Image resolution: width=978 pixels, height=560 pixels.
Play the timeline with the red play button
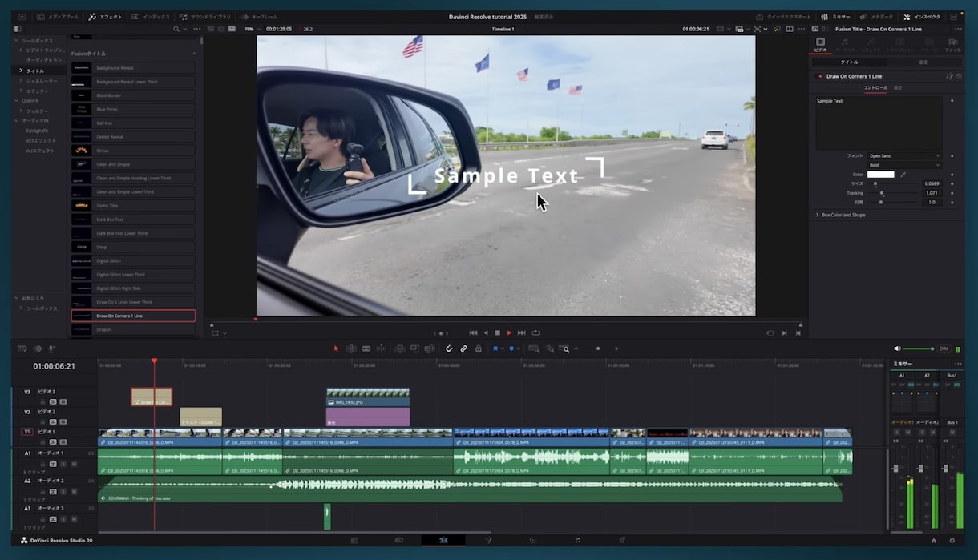coord(509,332)
